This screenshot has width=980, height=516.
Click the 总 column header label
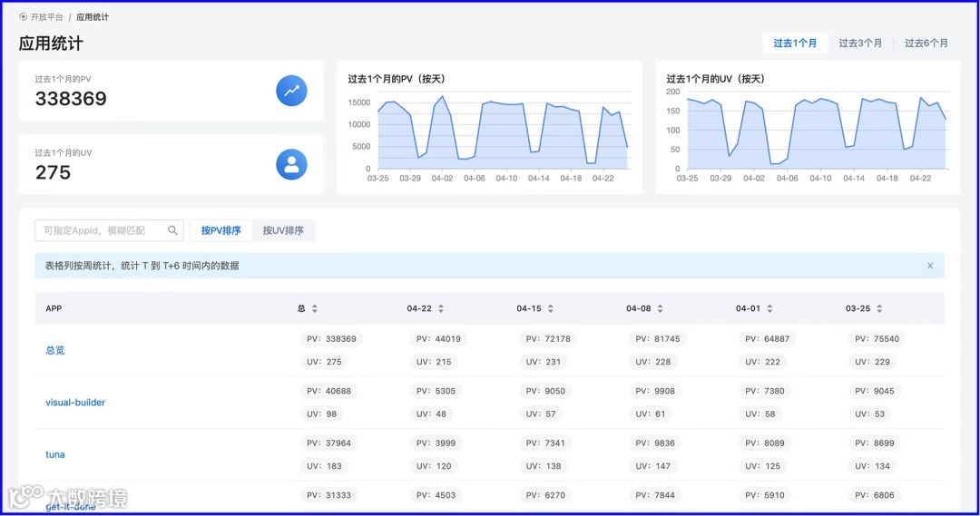point(301,308)
